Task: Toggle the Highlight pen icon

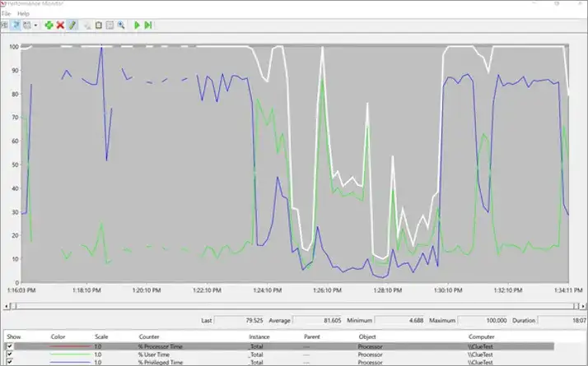Action: tap(72, 25)
